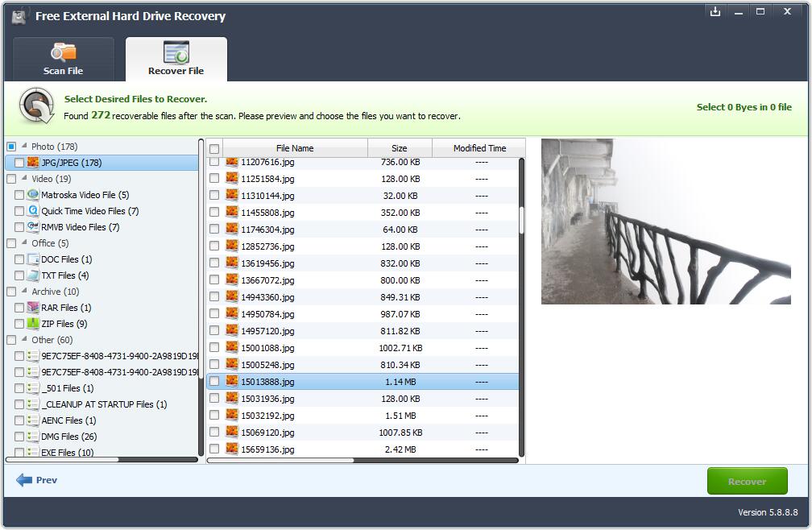Viewport: 812px width, 530px height.
Task: Switch to the Recover File tab
Action: pos(176,59)
